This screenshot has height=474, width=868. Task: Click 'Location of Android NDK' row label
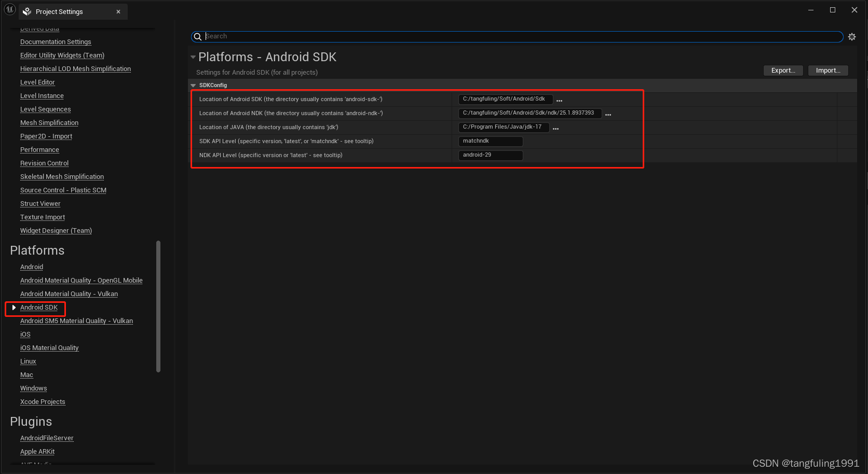pos(291,113)
